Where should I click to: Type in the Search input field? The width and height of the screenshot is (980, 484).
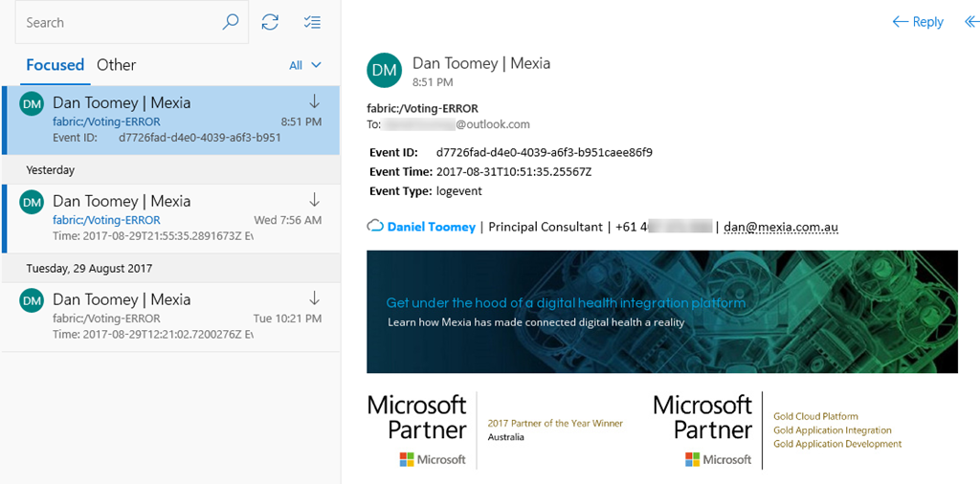point(115,22)
